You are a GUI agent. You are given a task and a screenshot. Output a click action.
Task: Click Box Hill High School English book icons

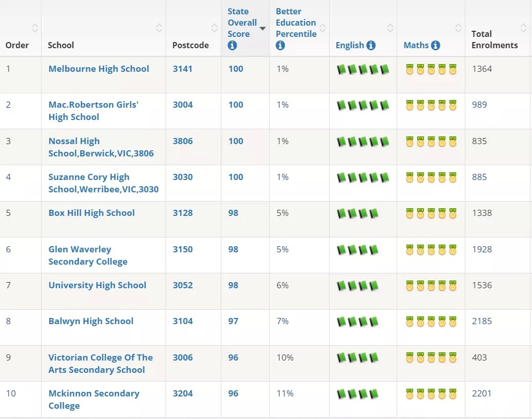(357, 213)
